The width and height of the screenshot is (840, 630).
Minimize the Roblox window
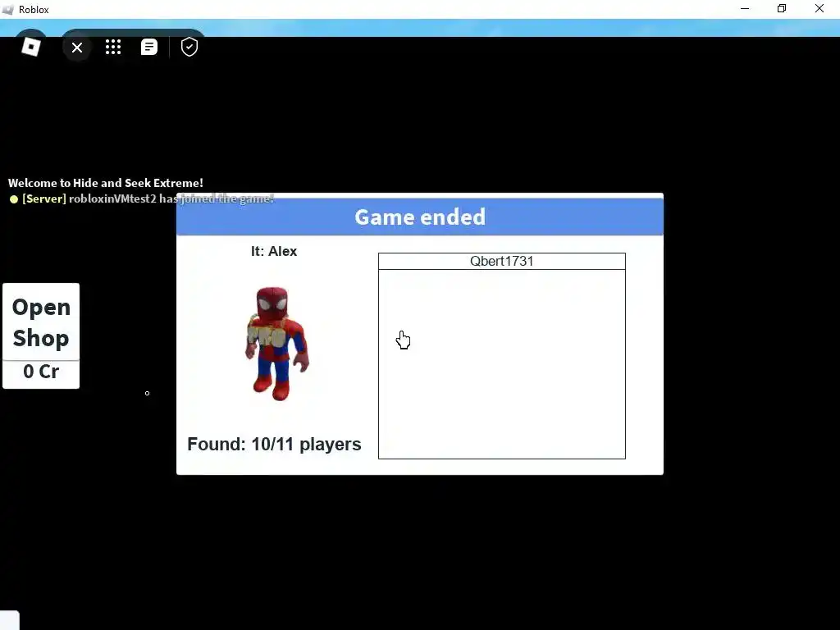point(745,8)
